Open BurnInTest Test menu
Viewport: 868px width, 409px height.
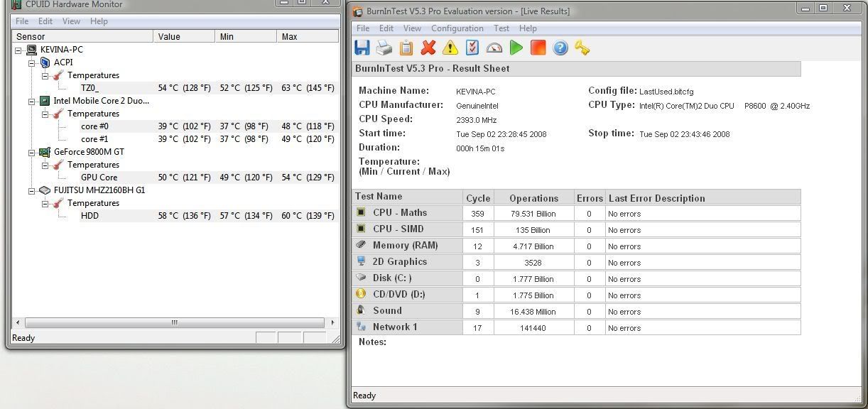(501, 28)
